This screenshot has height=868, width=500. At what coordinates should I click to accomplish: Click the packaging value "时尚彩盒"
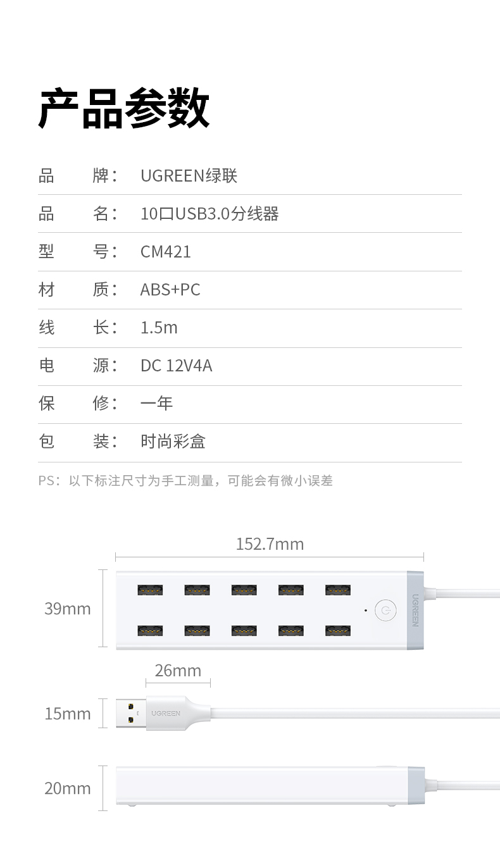(173, 442)
